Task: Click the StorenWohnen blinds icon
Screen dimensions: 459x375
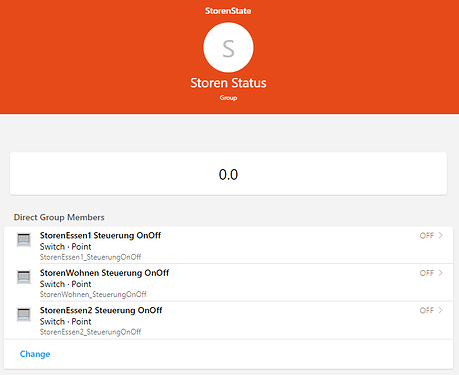Action: (x=24, y=277)
